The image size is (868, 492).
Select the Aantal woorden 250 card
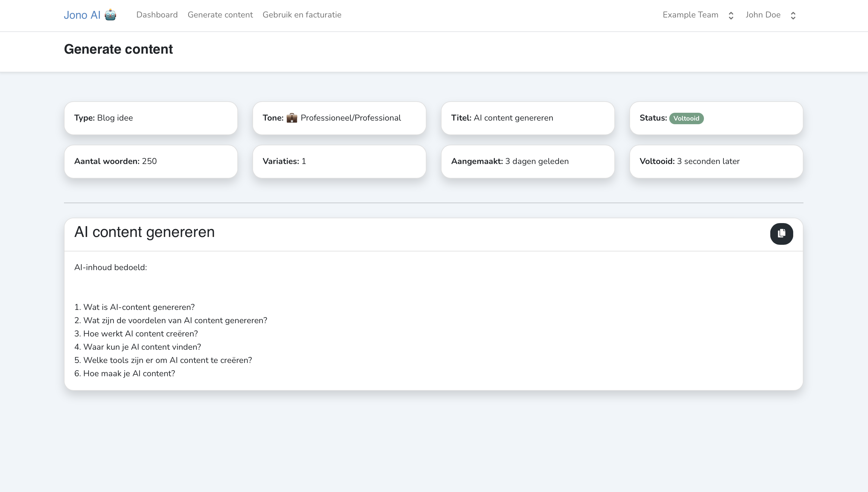[x=150, y=161]
